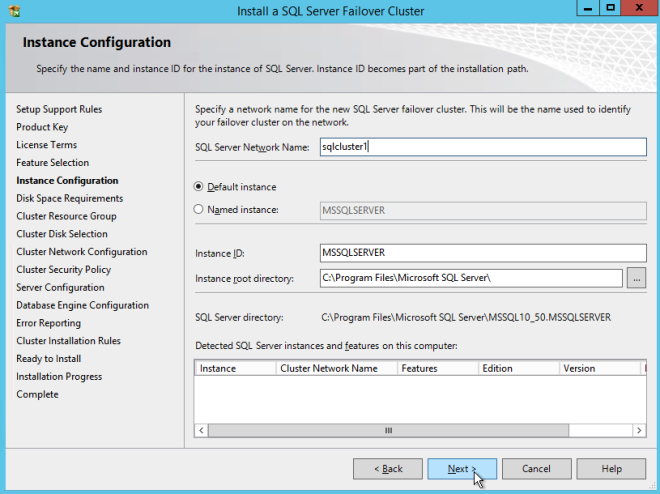The image size is (660, 494).
Task: Click the horizontal scrollbar right arrow
Action: (x=639, y=430)
